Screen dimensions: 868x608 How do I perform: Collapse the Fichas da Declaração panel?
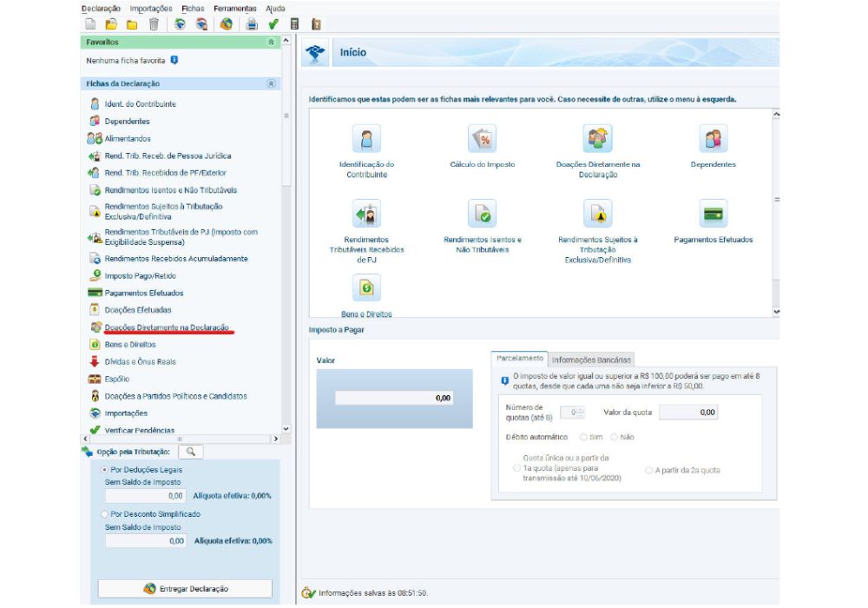[x=271, y=84]
